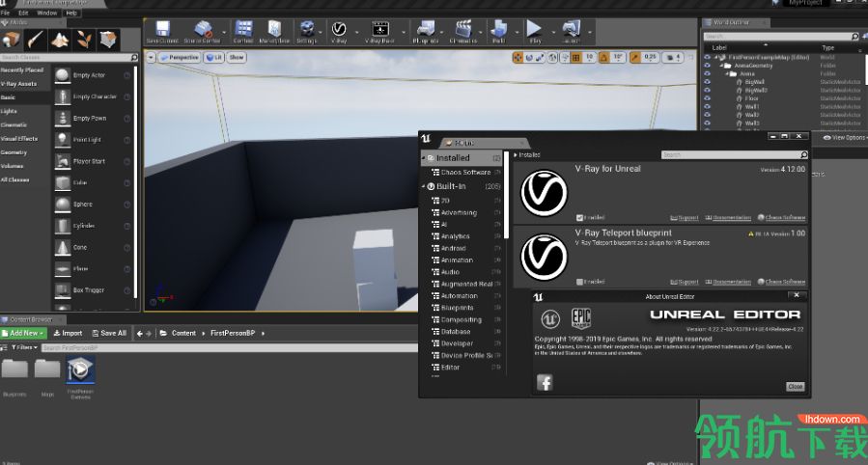The height and width of the screenshot is (465, 868).
Task: Click the V-Ray toolbar icon
Action: click(x=339, y=29)
